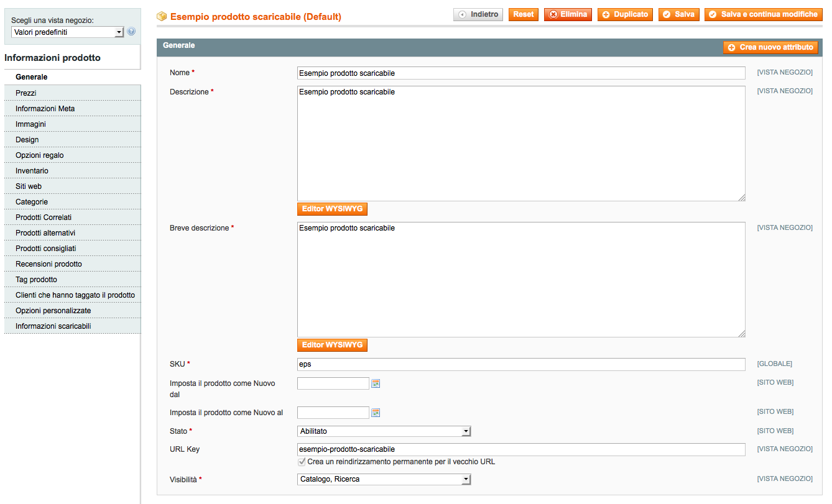Click the Descrizione textarea resize handle

click(741, 198)
